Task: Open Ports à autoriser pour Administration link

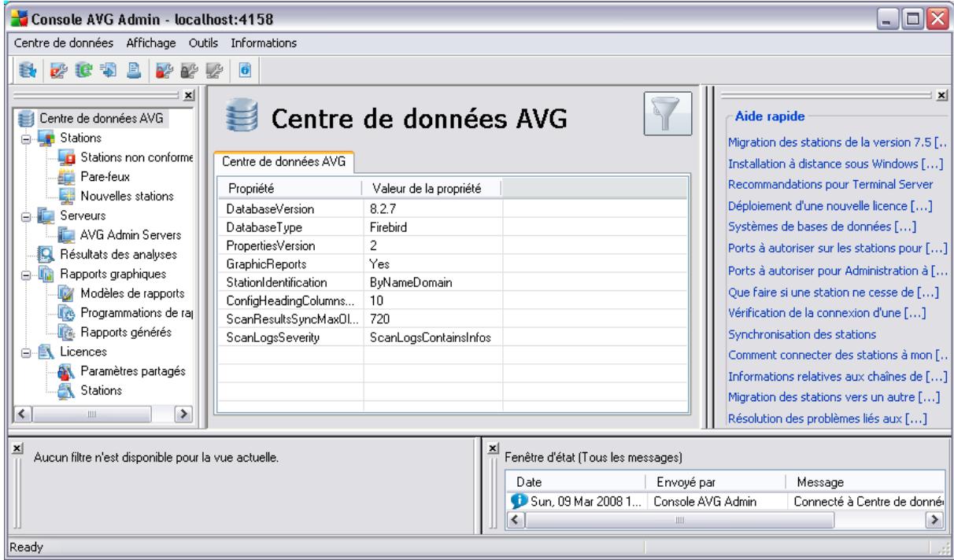Action: click(838, 271)
